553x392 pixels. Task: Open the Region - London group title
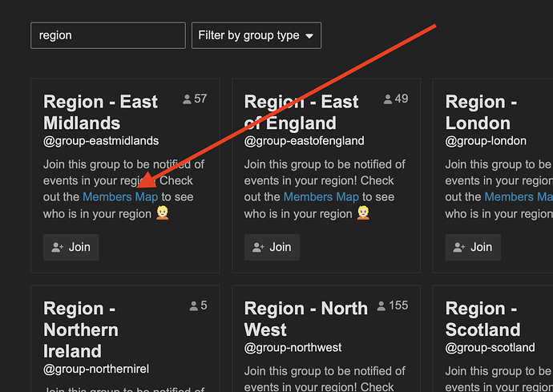(x=481, y=112)
